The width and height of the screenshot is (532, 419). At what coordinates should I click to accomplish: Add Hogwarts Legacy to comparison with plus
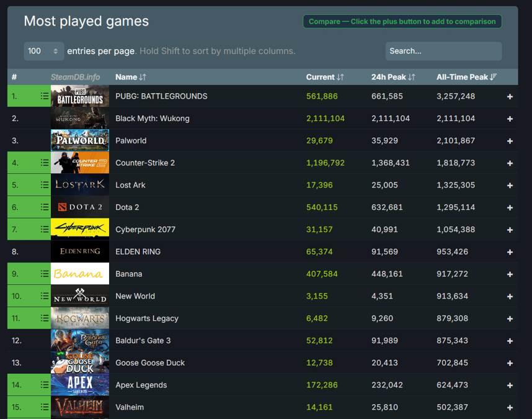coord(510,318)
